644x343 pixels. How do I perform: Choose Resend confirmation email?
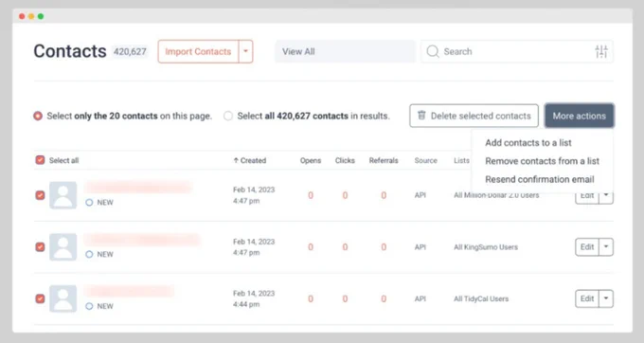(540, 179)
